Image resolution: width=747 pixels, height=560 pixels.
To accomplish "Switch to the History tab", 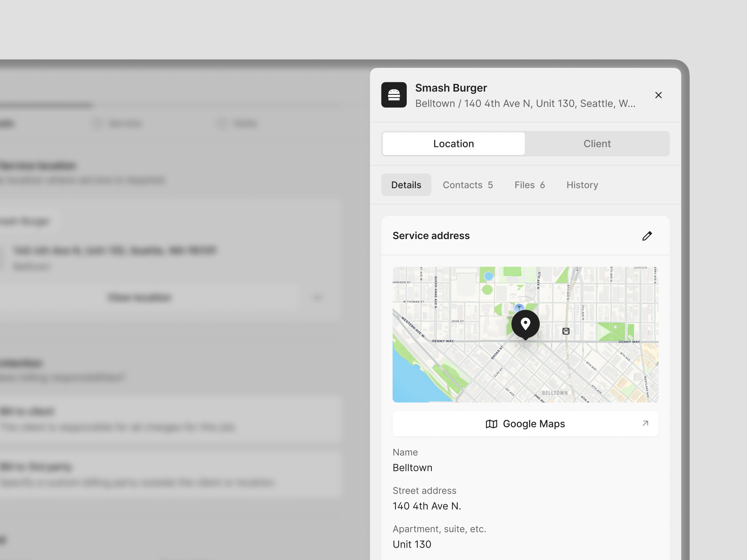I will point(582,185).
